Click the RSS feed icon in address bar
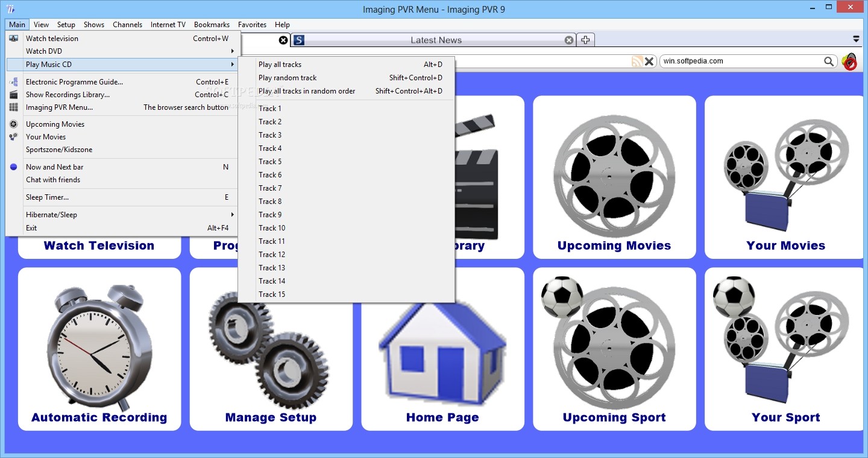The image size is (868, 458). point(637,61)
